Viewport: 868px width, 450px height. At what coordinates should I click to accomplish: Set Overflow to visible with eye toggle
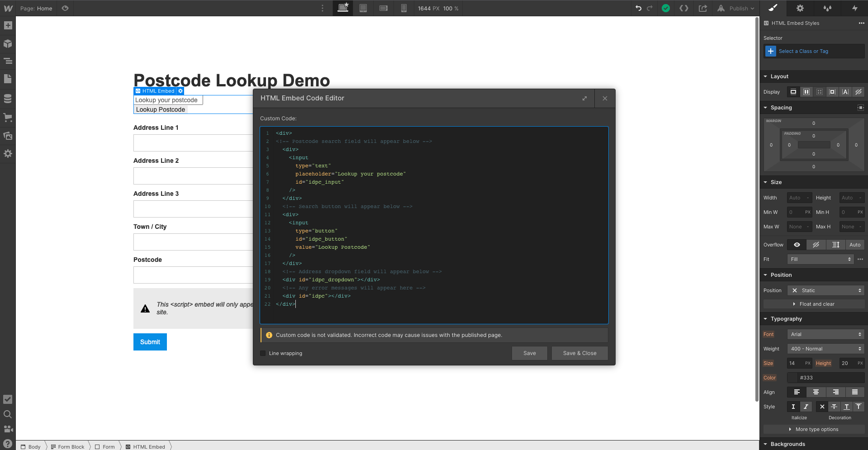(797, 244)
